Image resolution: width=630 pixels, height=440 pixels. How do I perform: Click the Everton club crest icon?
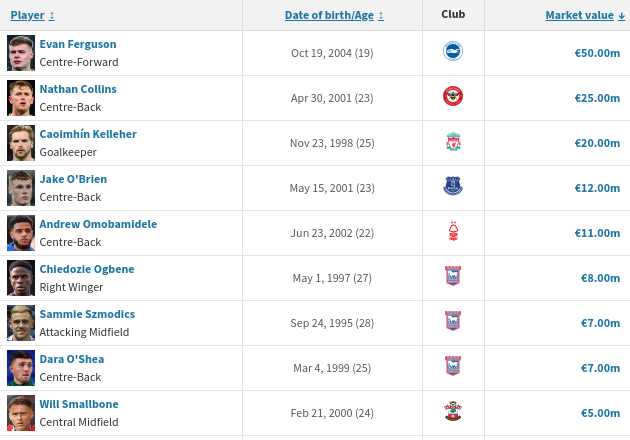coord(453,187)
